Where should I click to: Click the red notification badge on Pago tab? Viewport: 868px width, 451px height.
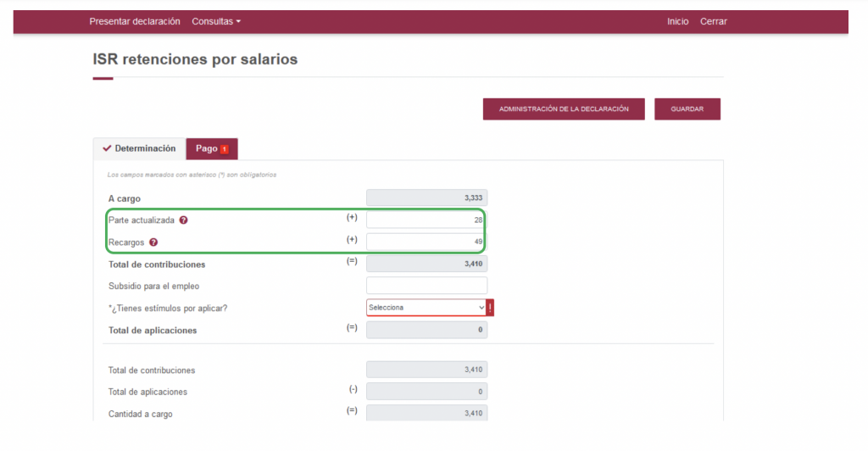(225, 149)
